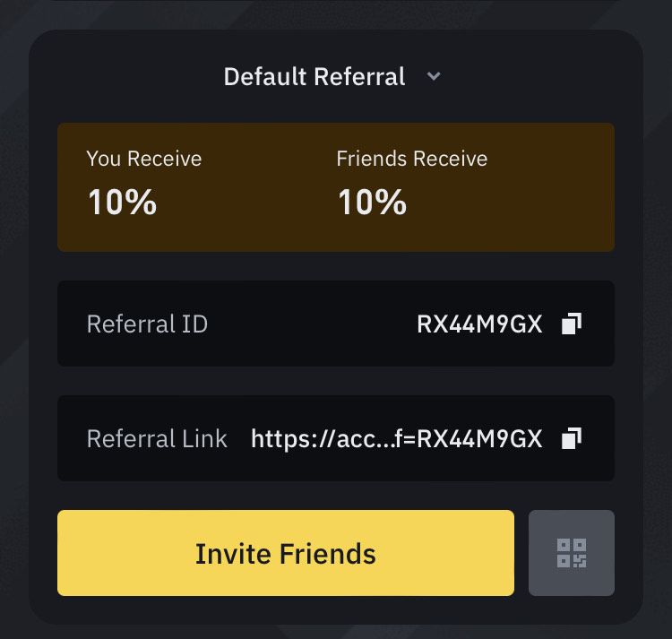Click the Referral ID field label
The width and height of the screenshot is (672, 639).
(147, 324)
